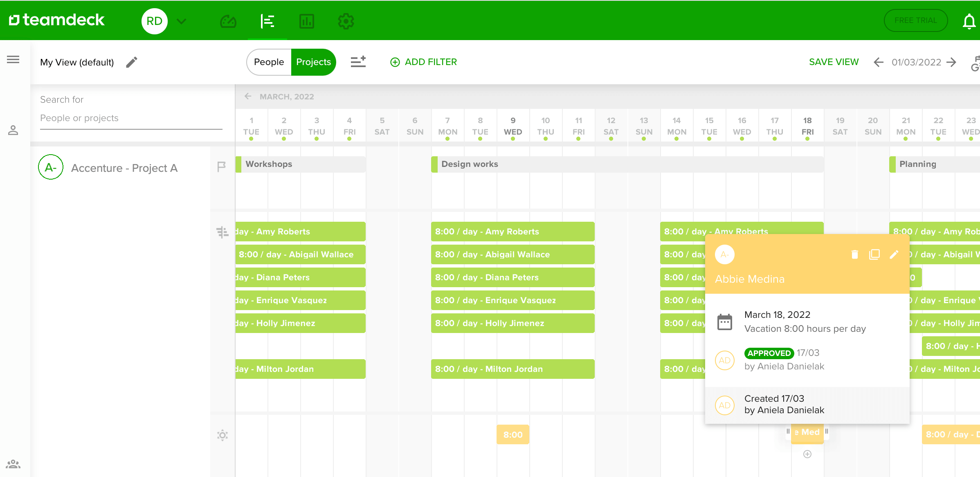Click the plus circle below Abbie Medina booking

pos(807,454)
